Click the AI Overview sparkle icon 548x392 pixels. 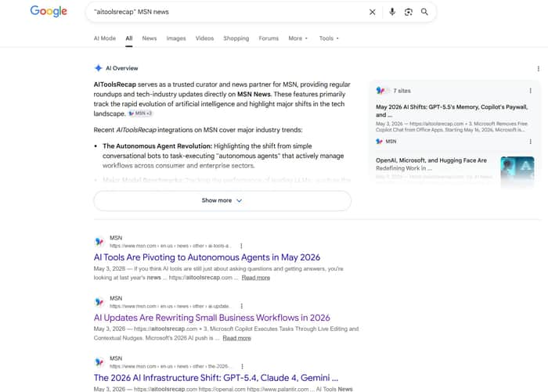pyautogui.click(x=98, y=68)
